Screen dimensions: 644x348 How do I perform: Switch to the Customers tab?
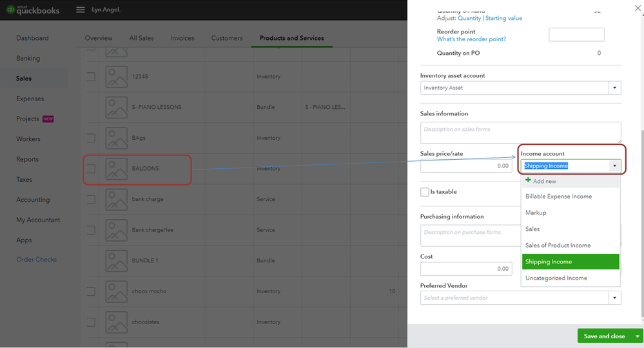coord(227,38)
